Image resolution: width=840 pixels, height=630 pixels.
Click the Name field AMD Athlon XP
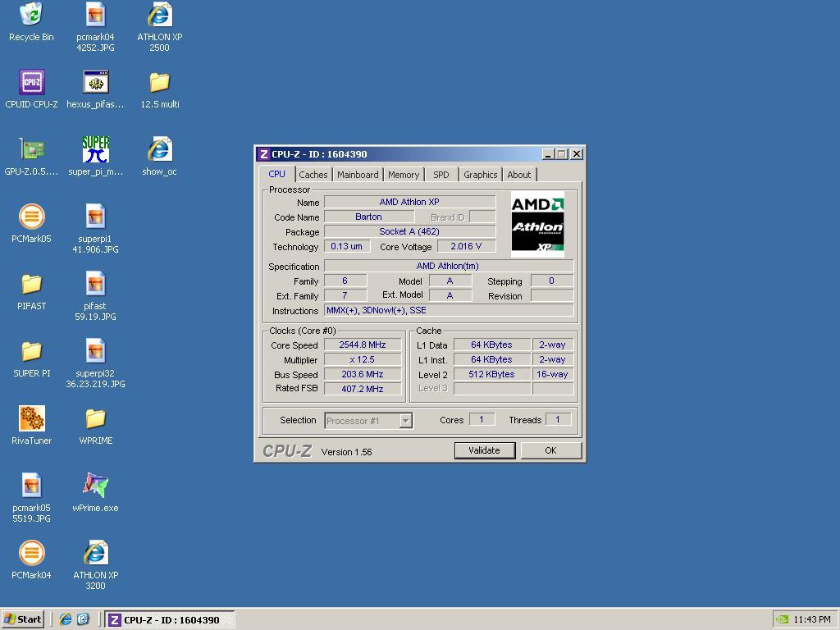point(409,202)
